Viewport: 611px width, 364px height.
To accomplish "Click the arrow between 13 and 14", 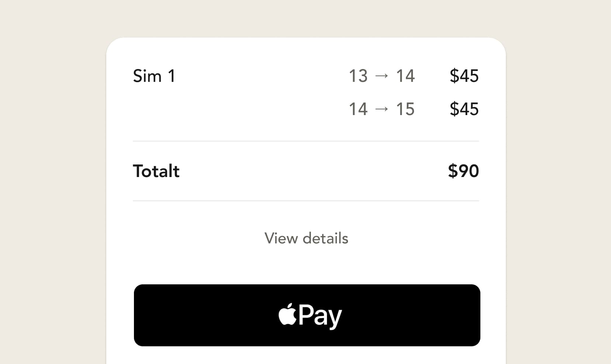I will coord(382,76).
